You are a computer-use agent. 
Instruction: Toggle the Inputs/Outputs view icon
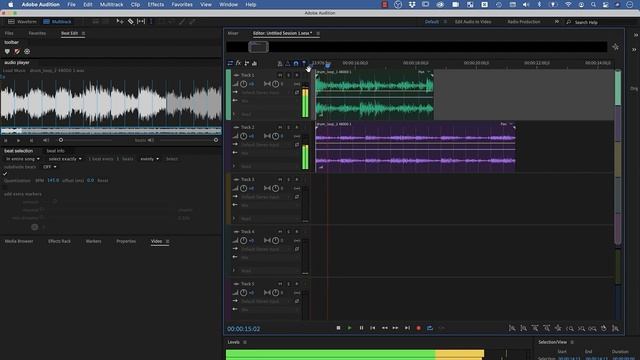point(230,63)
